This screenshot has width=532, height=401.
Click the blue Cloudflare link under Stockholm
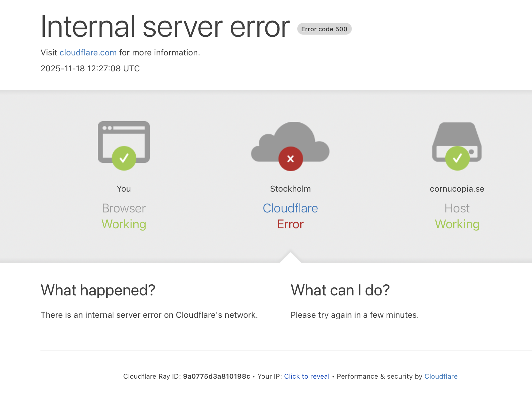(x=290, y=208)
